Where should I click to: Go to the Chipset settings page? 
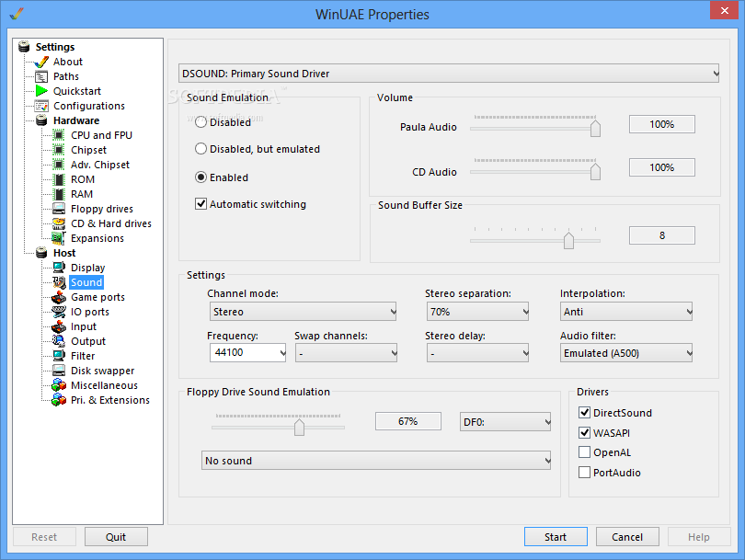click(x=88, y=150)
